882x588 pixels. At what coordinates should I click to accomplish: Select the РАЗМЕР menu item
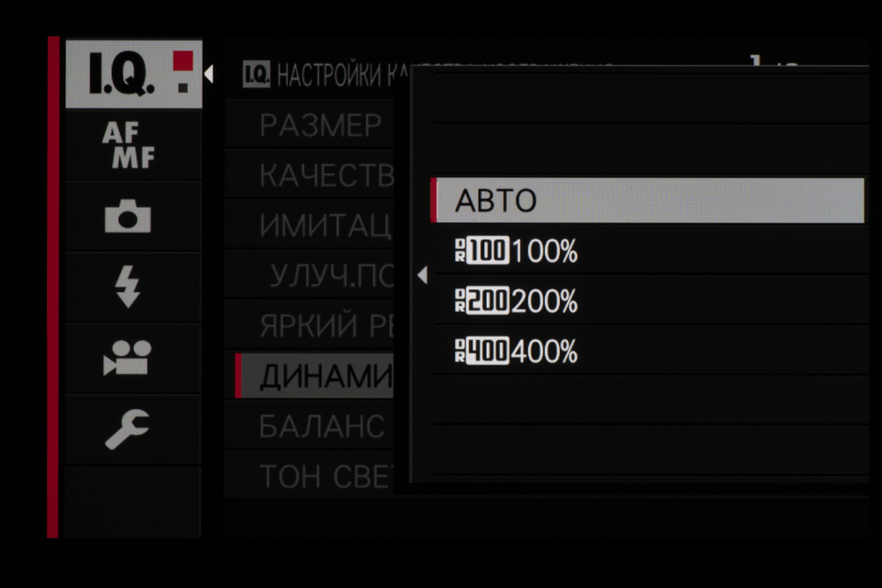pyautogui.click(x=319, y=126)
